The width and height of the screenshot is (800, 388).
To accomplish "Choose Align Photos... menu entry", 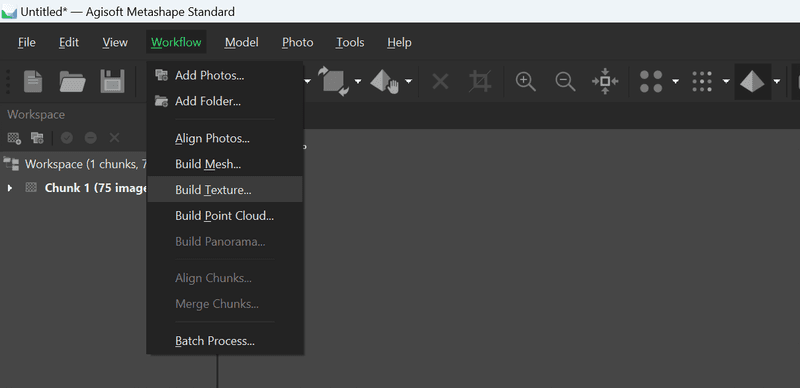I will coord(225,138).
